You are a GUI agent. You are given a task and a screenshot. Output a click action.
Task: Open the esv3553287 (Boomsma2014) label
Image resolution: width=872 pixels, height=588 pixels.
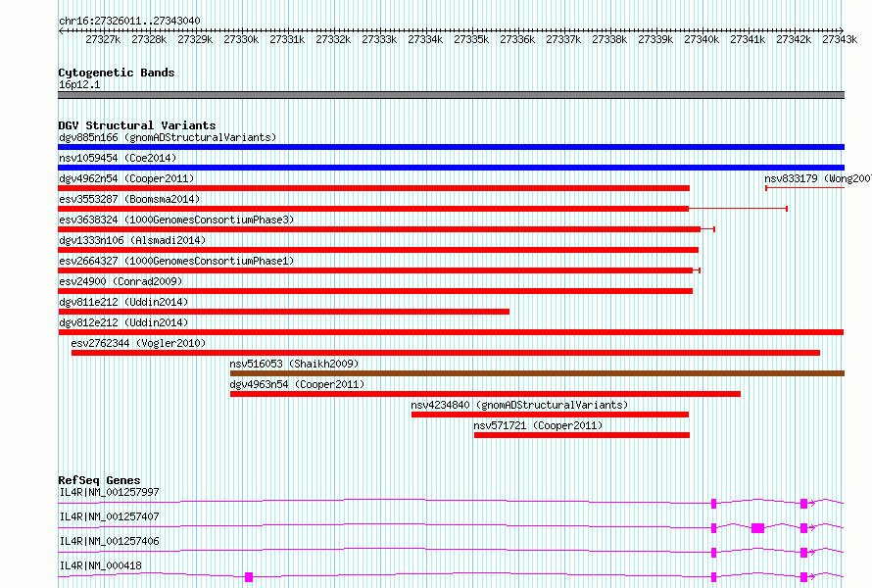click(x=129, y=199)
